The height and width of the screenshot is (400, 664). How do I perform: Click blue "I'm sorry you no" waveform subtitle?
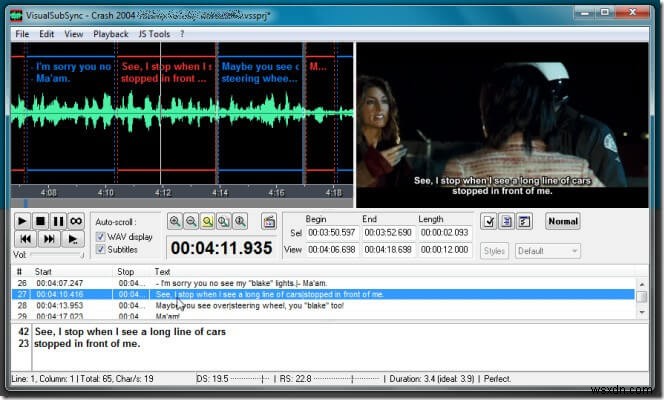pyautogui.click(x=73, y=72)
